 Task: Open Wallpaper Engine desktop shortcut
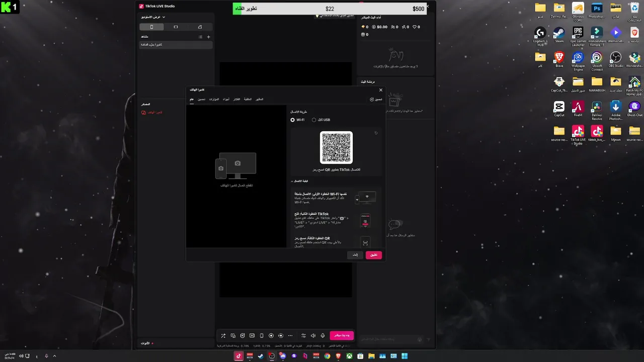578,61
